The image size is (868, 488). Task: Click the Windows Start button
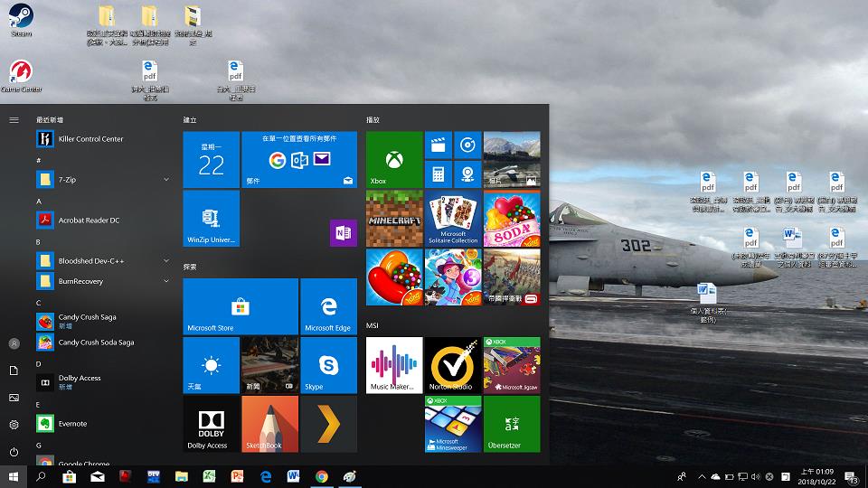click(x=14, y=476)
